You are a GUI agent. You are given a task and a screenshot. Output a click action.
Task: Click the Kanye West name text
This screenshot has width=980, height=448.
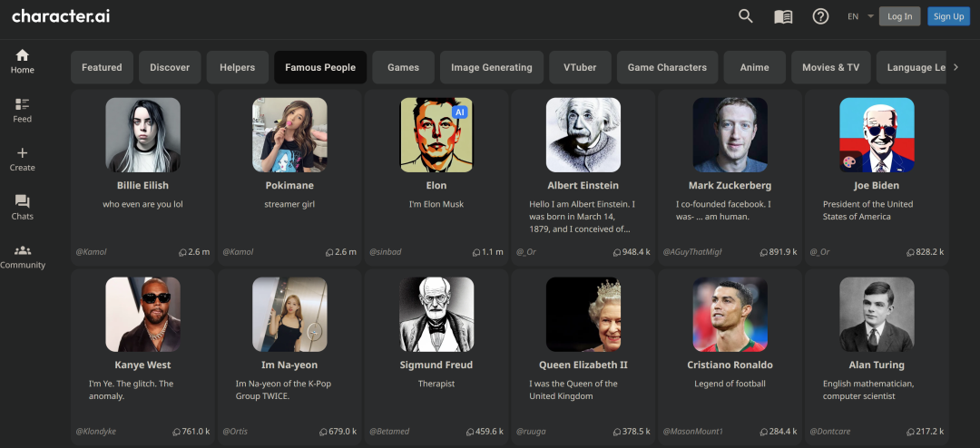click(x=142, y=365)
